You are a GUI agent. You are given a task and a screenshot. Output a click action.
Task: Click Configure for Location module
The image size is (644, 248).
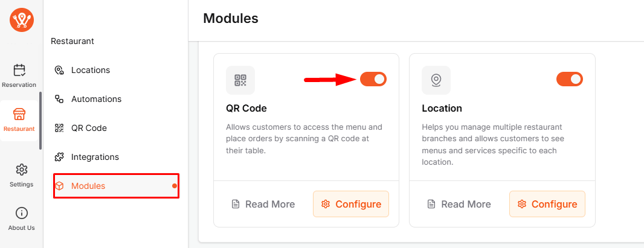[x=547, y=204]
